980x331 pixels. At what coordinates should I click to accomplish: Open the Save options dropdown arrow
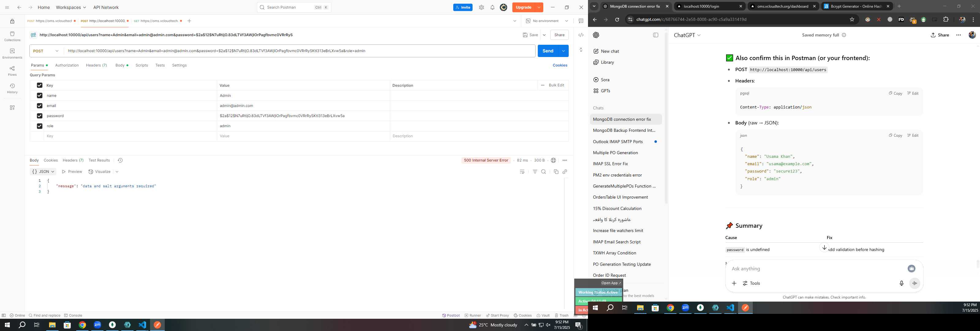(x=544, y=35)
